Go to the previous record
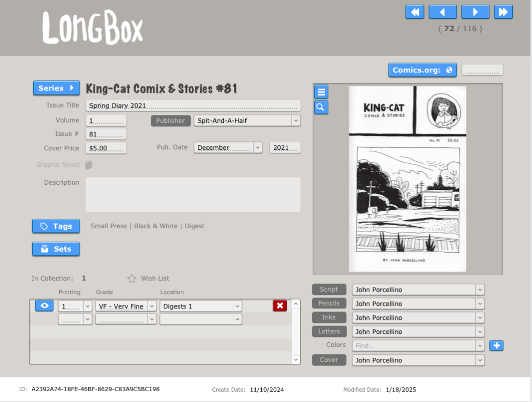This screenshot has width=532, height=402. tap(443, 12)
